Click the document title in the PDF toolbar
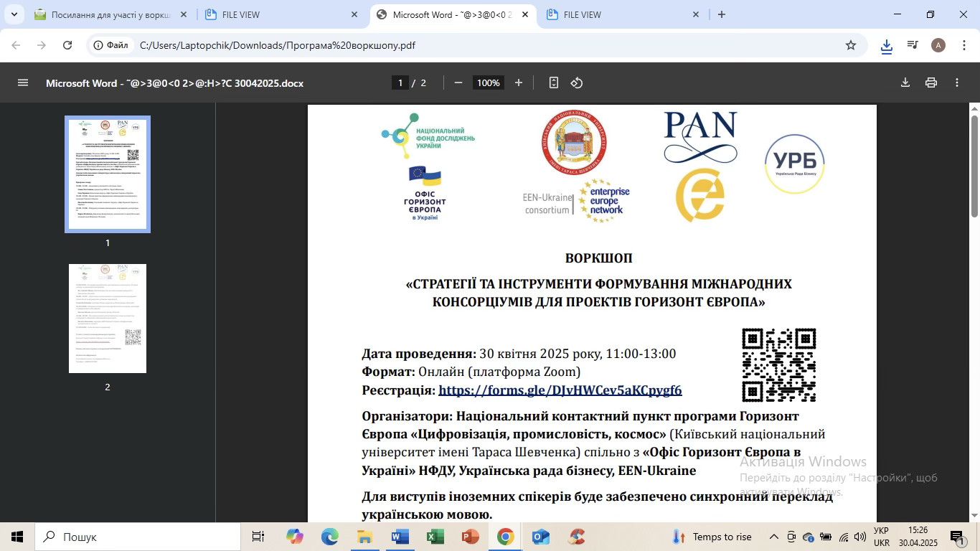Image resolution: width=980 pixels, height=551 pixels. [174, 83]
